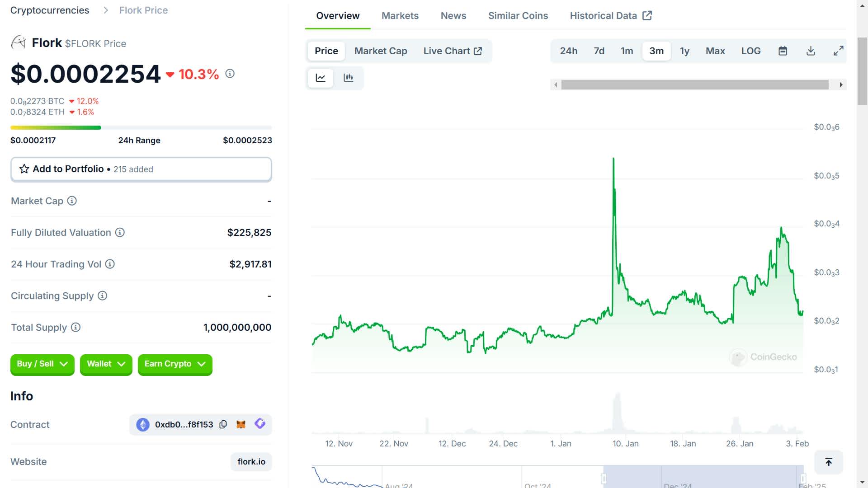868x488 pixels.
Task: Click the Flork coin logo icon
Action: click(19, 42)
